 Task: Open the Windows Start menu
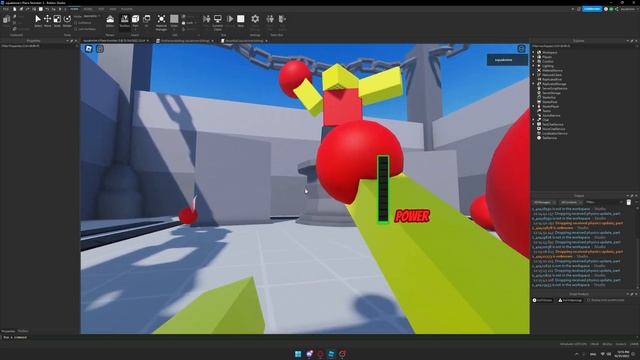(x=298, y=353)
